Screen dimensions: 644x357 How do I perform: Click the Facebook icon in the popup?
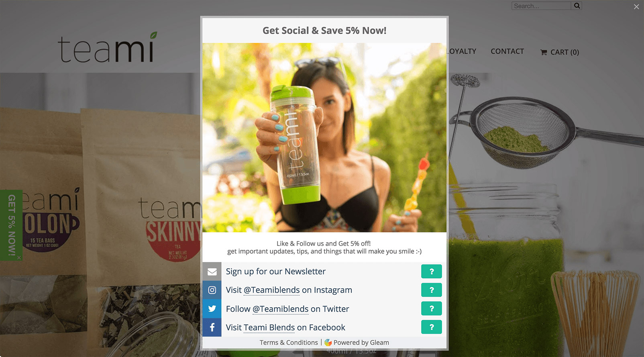coord(212,327)
